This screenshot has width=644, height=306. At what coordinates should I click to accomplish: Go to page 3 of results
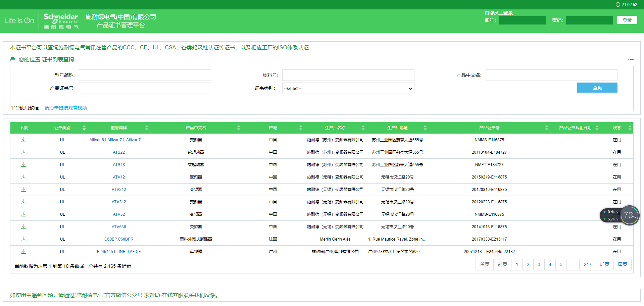pos(539,265)
